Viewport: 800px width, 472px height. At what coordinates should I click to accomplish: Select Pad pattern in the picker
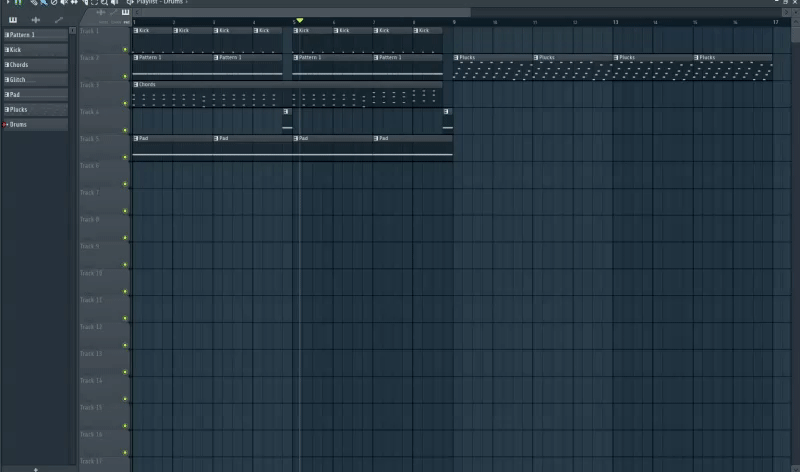pos(35,94)
